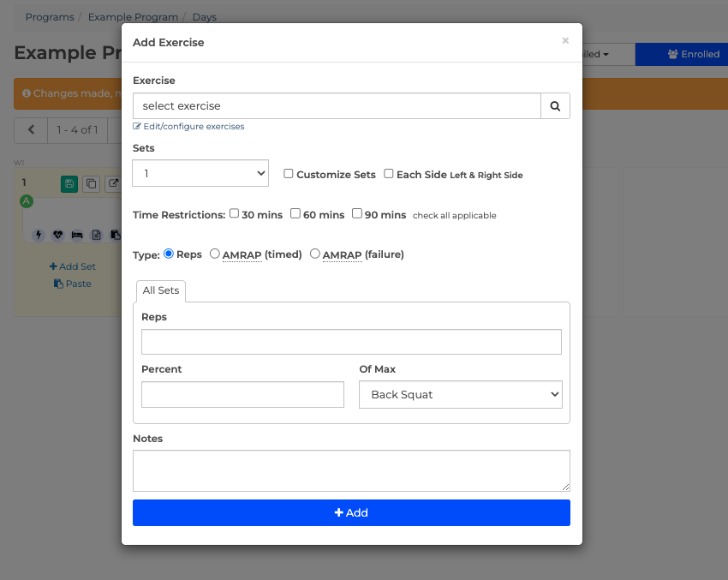Click the green save icon on day 1
The height and width of the screenshot is (580, 728).
pos(69,184)
